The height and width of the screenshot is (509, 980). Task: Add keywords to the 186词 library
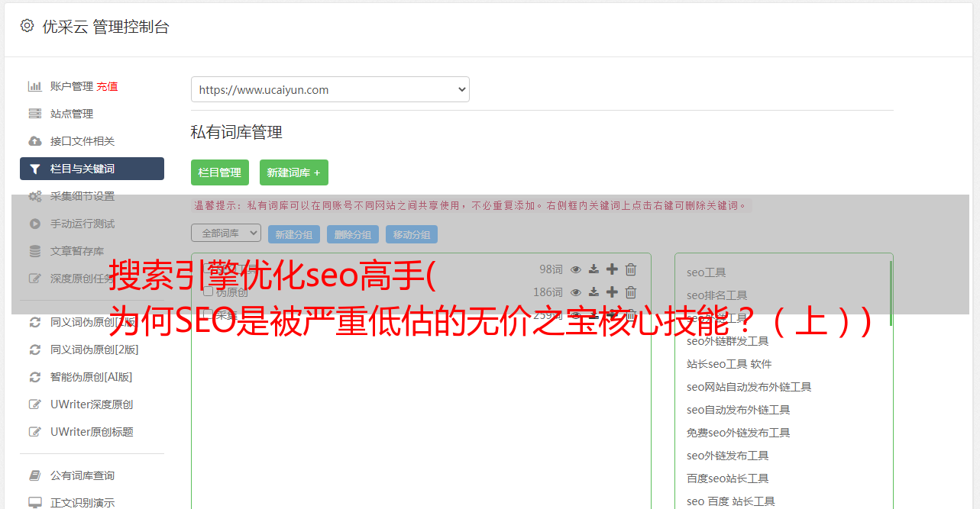tap(612, 292)
